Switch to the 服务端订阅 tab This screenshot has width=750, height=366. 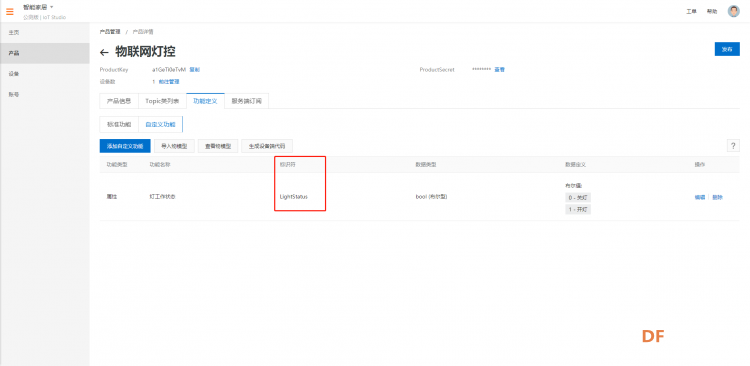tap(246, 101)
